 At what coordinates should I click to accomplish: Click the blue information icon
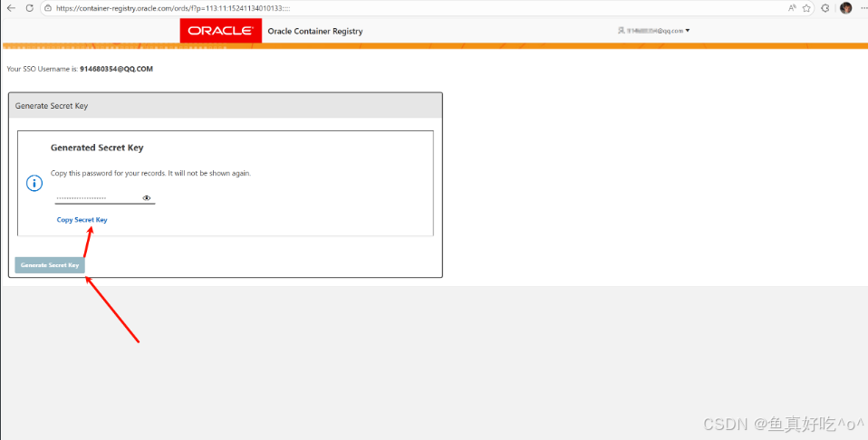coord(34,183)
